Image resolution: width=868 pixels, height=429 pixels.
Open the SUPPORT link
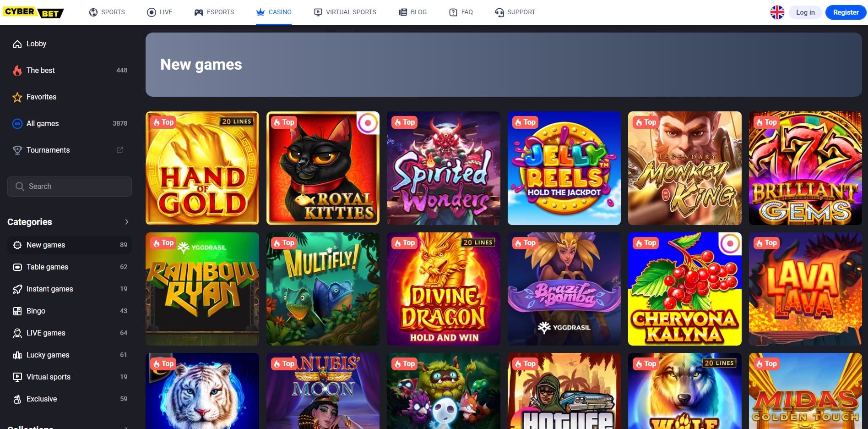[x=515, y=12]
